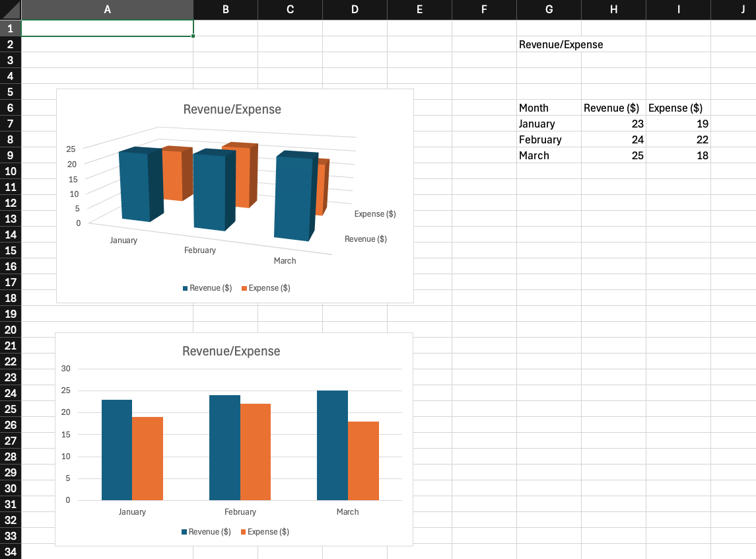Click the bottom chart's Revenue/Expense title
Image resolution: width=756 pixels, height=559 pixels.
coord(232,351)
